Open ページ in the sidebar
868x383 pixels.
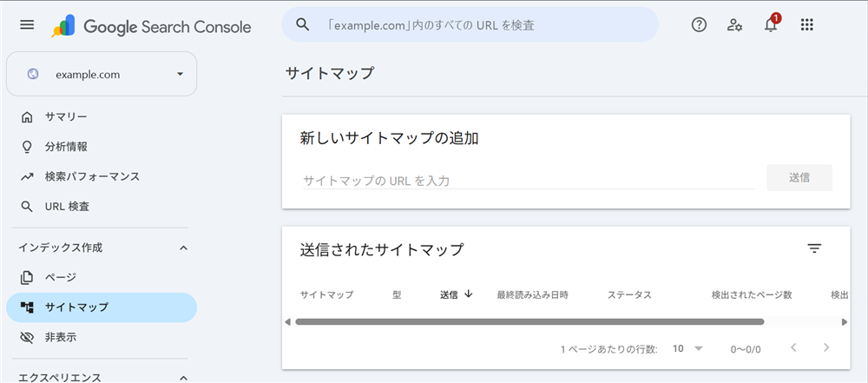click(102, 278)
